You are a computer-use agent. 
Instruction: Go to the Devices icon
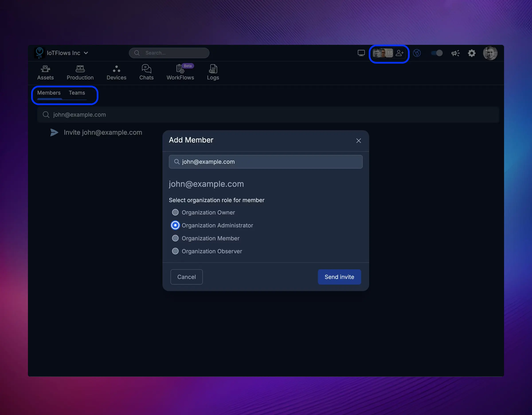(x=116, y=69)
